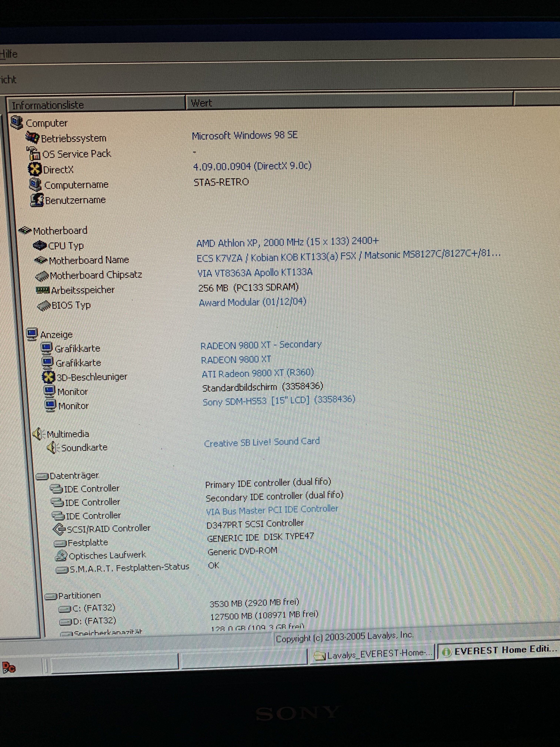
Task: Click the quick launch icon in taskbar
Action: (x=9, y=668)
